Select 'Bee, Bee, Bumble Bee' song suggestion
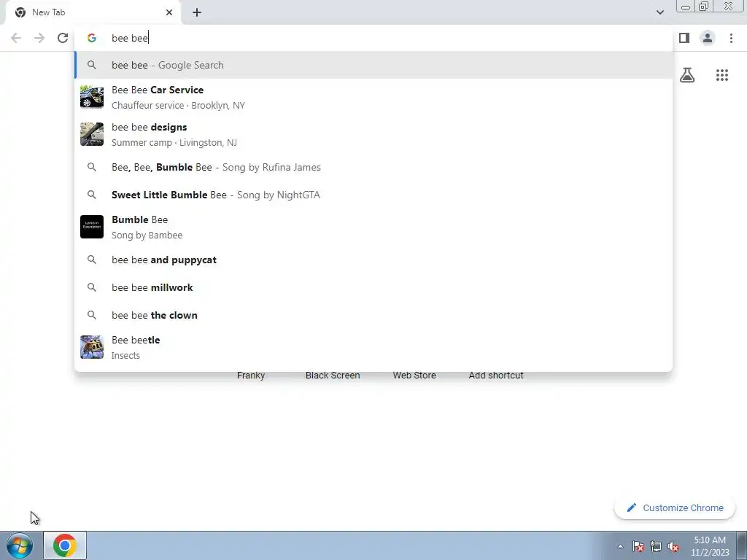The image size is (747, 560). (373, 167)
